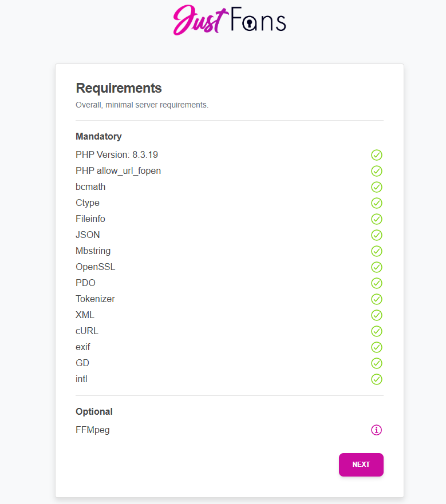Click the JSON status checkmark
The image size is (446, 504).
pyautogui.click(x=376, y=235)
